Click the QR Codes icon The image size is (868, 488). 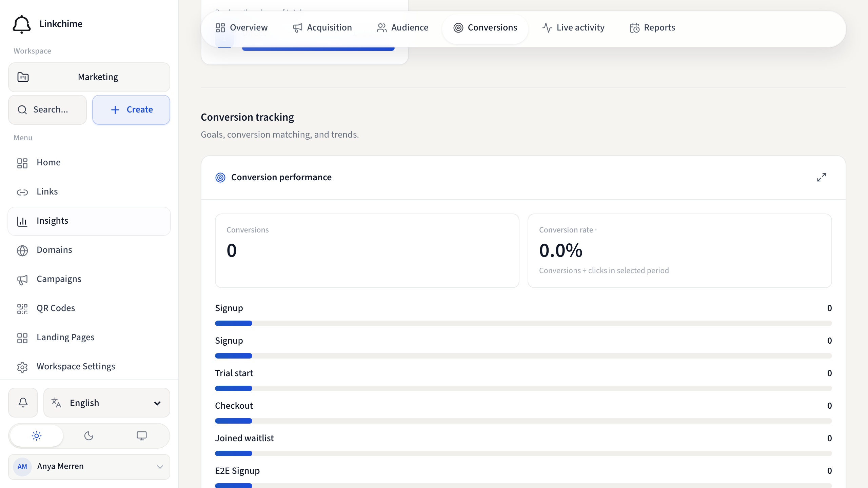[x=22, y=309]
